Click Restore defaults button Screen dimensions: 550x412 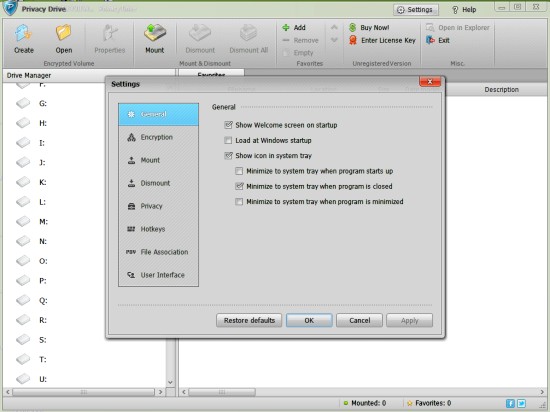point(249,320)
